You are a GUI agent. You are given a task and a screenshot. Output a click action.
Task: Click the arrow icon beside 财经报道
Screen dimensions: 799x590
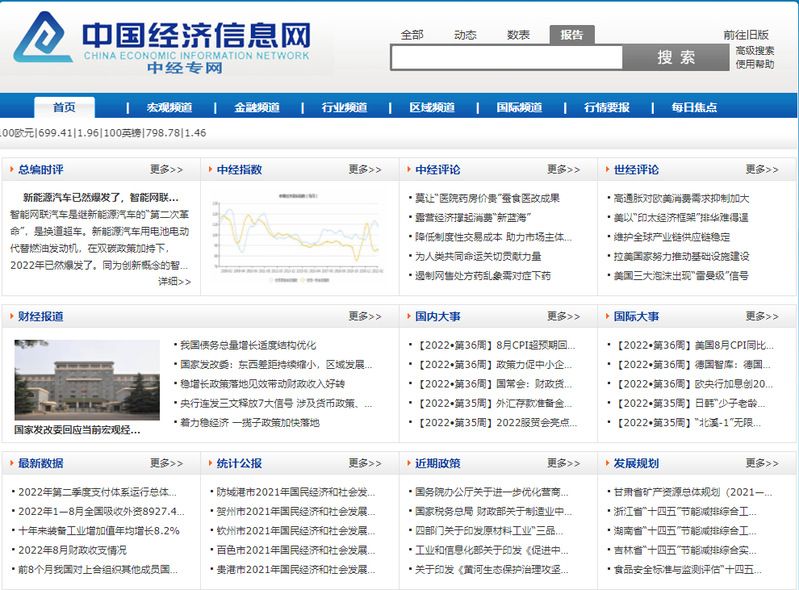coord(10,317)
